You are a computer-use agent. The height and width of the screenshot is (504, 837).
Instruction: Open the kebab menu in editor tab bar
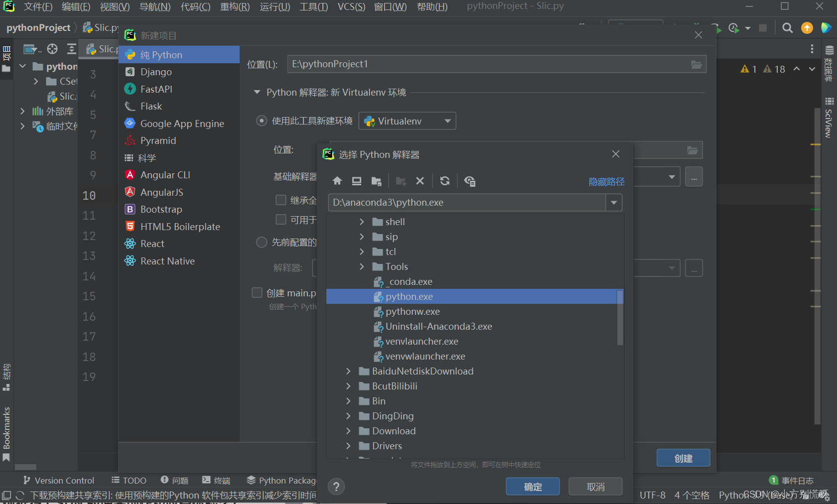click(812, 49)
